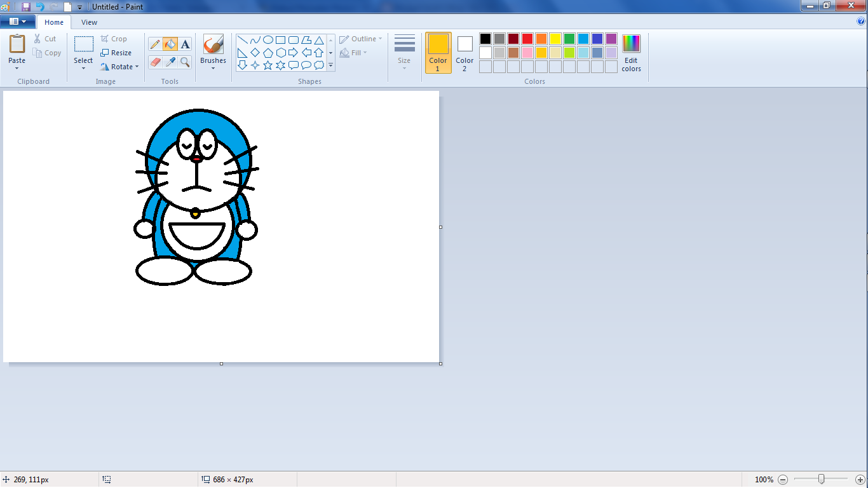This screenshot has width=868, height=488.
Task: Open the Paint application menu button
Action: 18,22
